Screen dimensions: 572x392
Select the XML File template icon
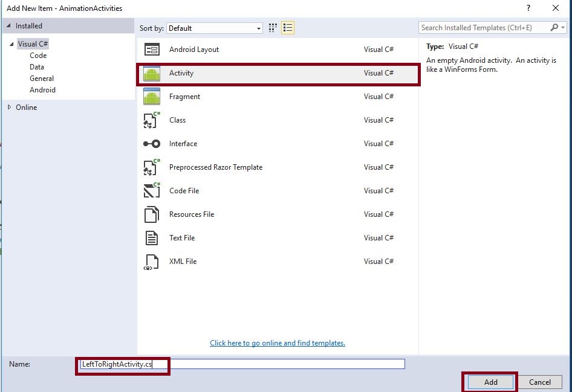(x=151, y=262)
